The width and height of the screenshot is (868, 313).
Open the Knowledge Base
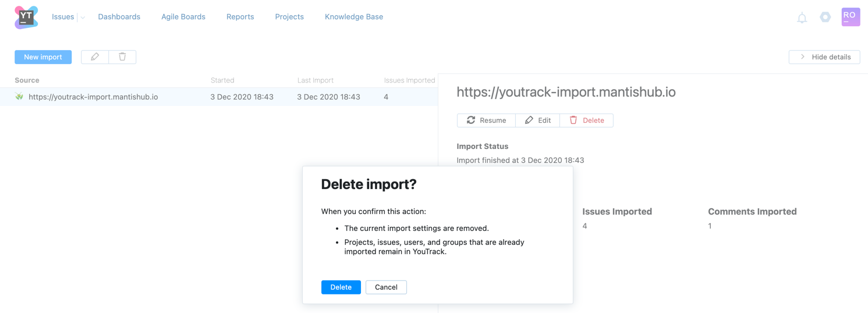click(x=354, y=17)
